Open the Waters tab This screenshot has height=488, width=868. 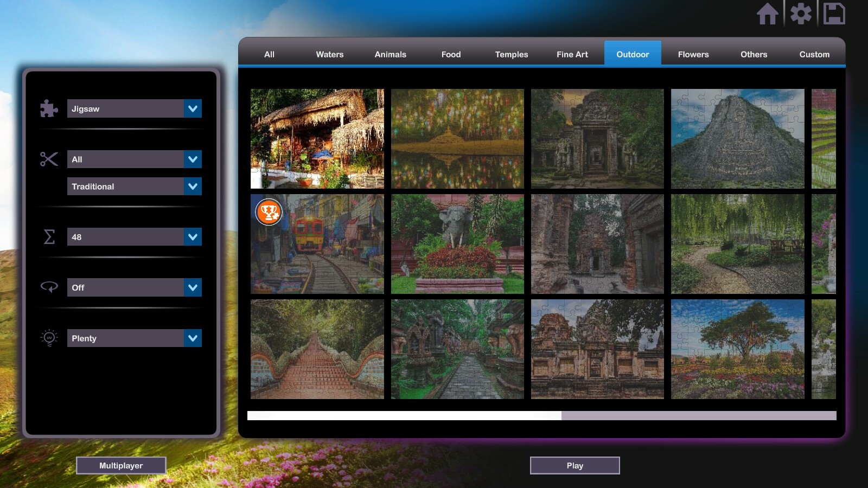point(329,54)
